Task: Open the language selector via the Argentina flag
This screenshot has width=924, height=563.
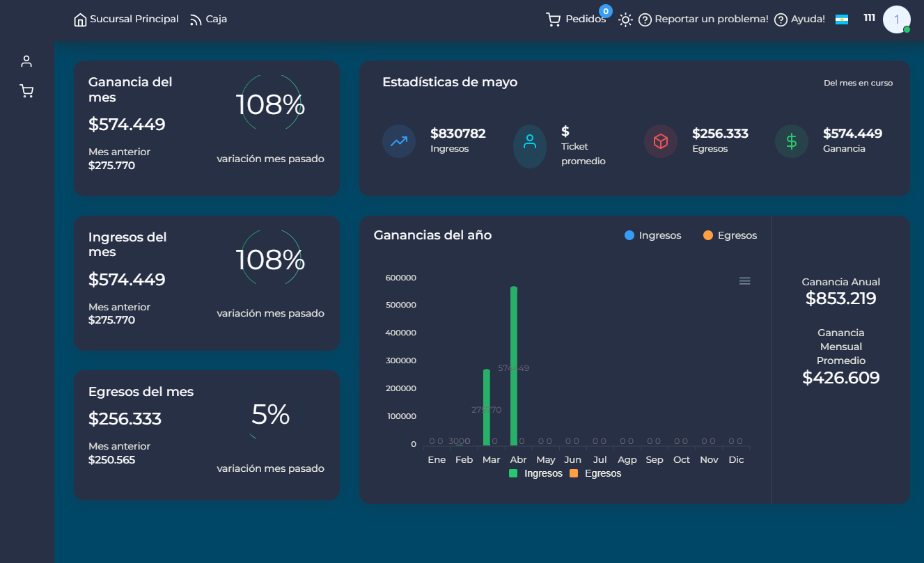Action: pyautogui.click(x=842, y=19)
